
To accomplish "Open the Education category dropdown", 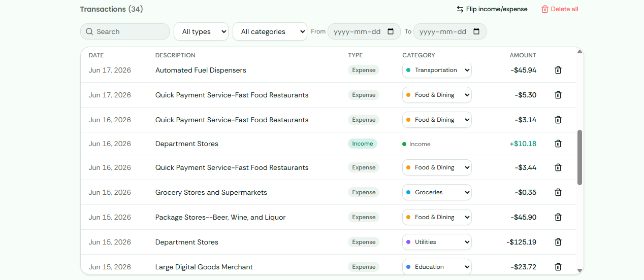I will [x=437, y=267].
